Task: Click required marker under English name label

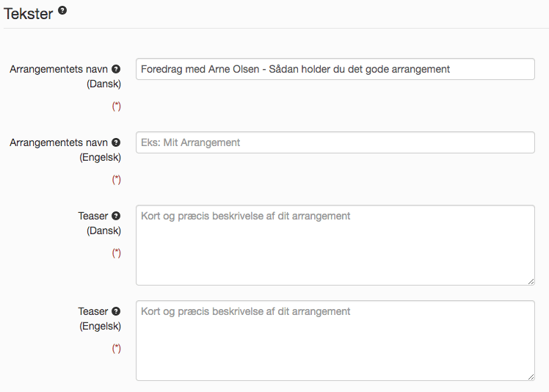Action: pyautogui.click(x=117, y=179)
